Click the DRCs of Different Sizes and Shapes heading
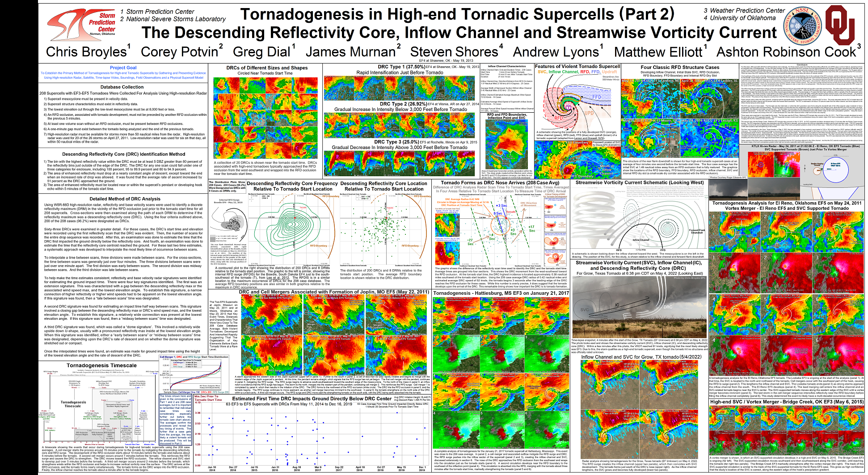The image size is (868, 475). (267, 68)
